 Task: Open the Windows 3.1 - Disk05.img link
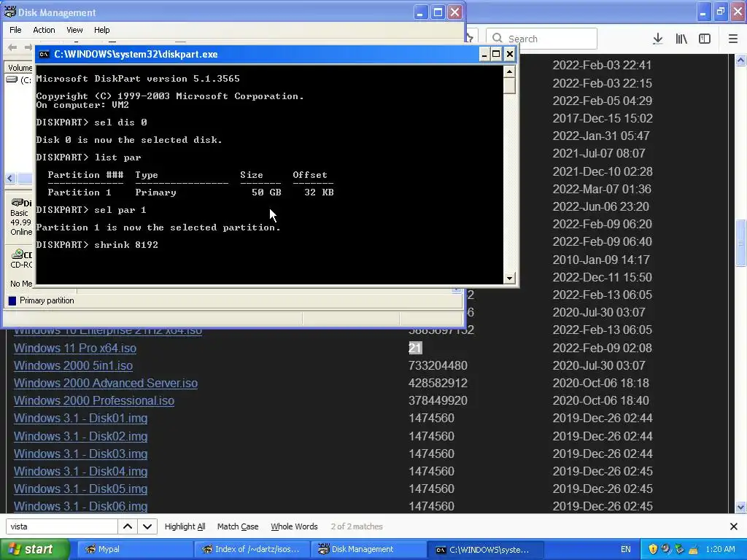pos(80,489)
